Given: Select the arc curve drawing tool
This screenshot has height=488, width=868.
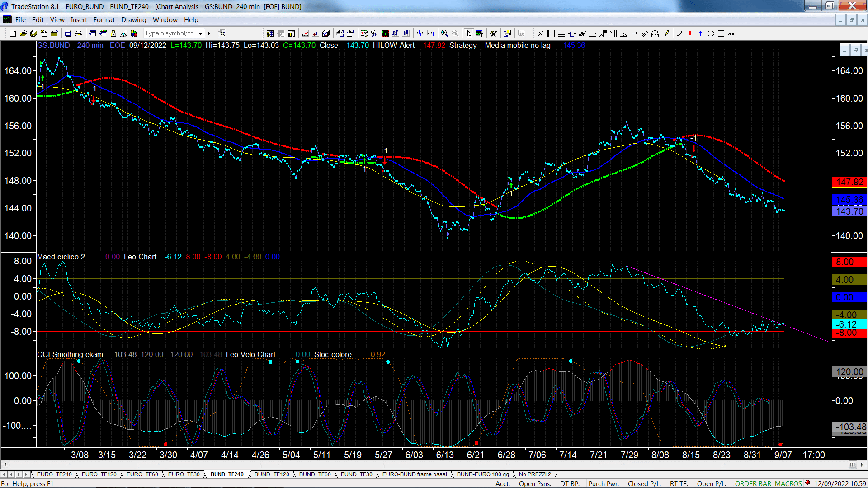Looking at the screenshot, I should [x=679, y=33].
